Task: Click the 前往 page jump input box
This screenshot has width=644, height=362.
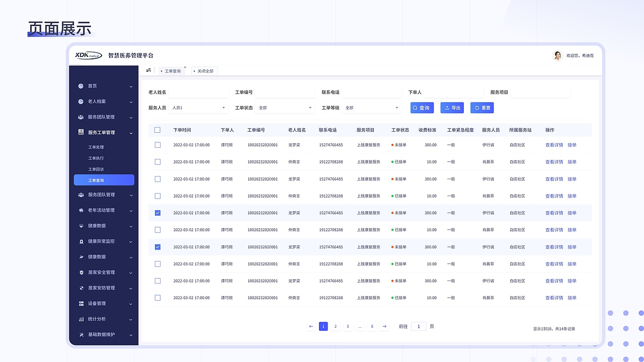Action: [419, 326]
